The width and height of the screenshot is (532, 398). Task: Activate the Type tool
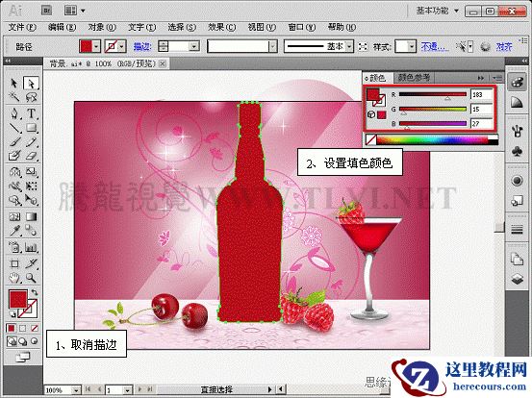31,112
